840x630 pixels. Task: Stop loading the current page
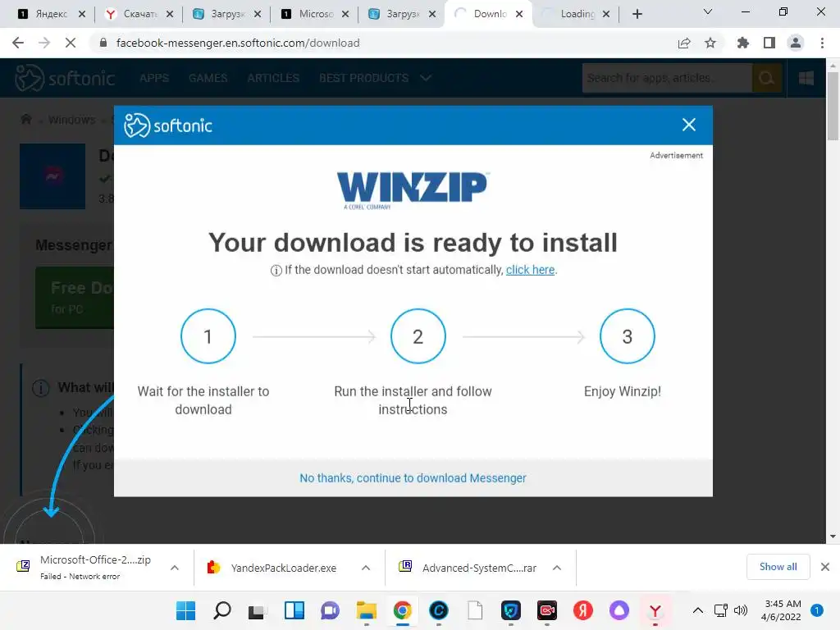click(x=71, y=43)
